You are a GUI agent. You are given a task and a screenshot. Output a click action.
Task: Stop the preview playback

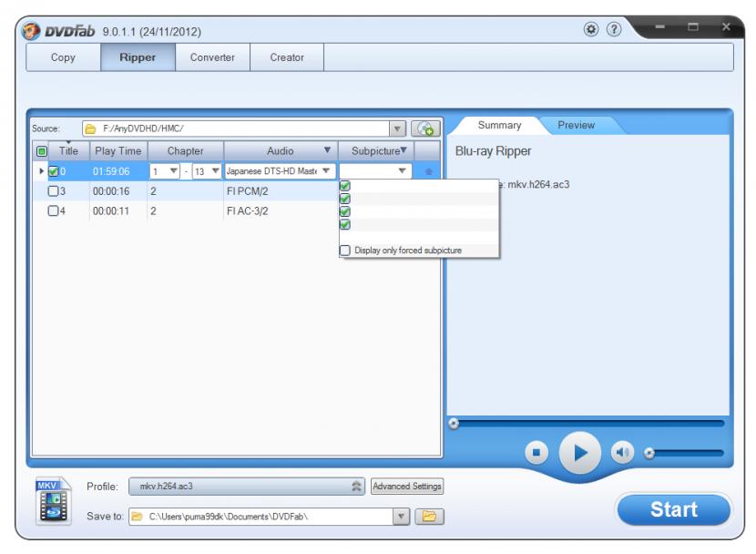tap(536, 453)
